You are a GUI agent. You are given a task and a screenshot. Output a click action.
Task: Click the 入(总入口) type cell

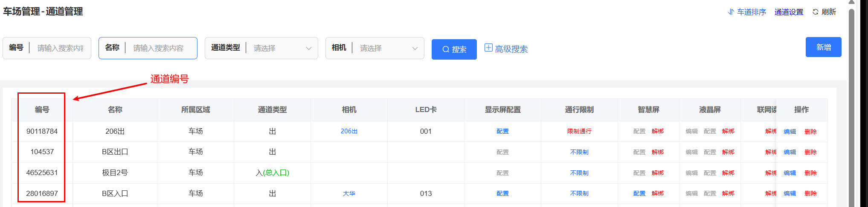[x=272, y=173]
